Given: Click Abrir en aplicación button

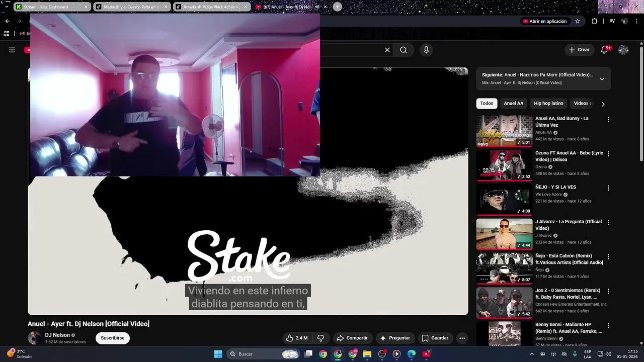Looking at the screenshot, I should click(544, 21).
